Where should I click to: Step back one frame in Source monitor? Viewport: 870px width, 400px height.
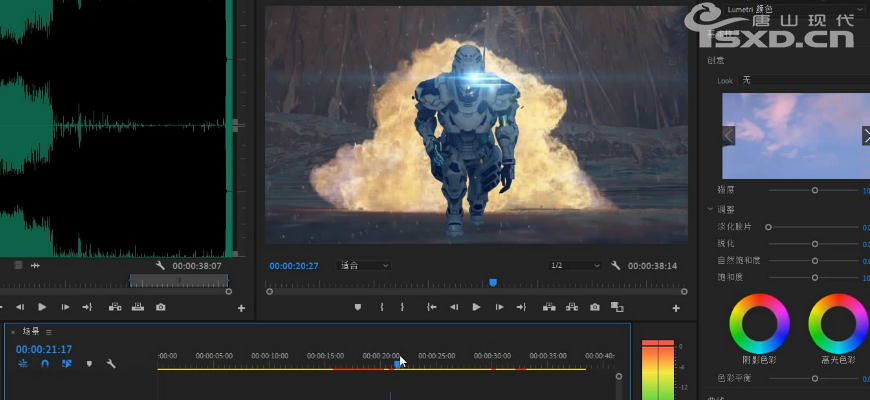click(19, 307)
